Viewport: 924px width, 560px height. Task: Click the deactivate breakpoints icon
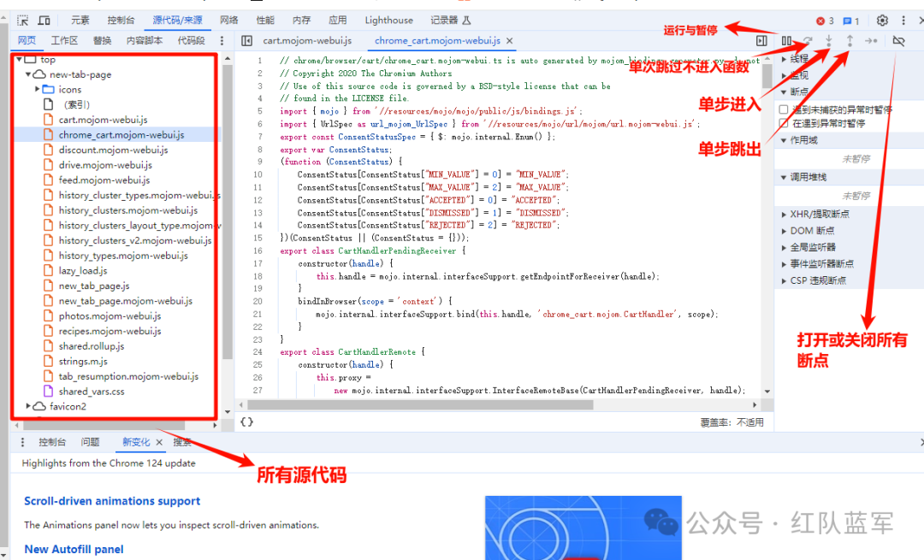click(898, 41)
